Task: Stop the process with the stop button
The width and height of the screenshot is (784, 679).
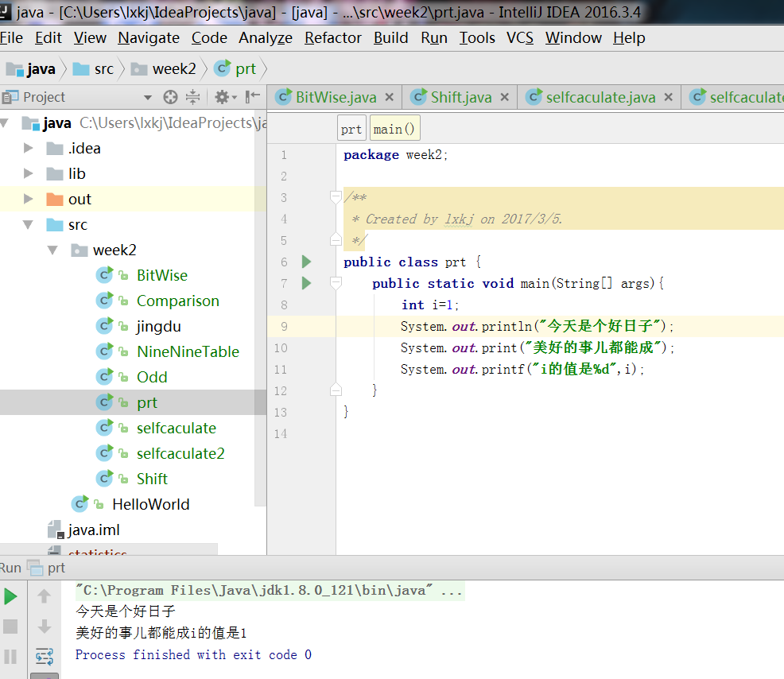Action: pyautogui.click(x=10, y=627)
